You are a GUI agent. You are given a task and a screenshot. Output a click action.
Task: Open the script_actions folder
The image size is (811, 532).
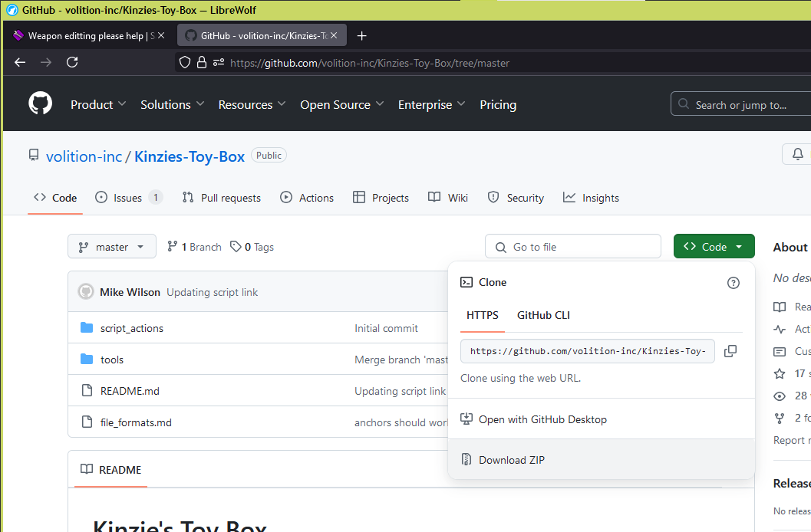(132, 328)
